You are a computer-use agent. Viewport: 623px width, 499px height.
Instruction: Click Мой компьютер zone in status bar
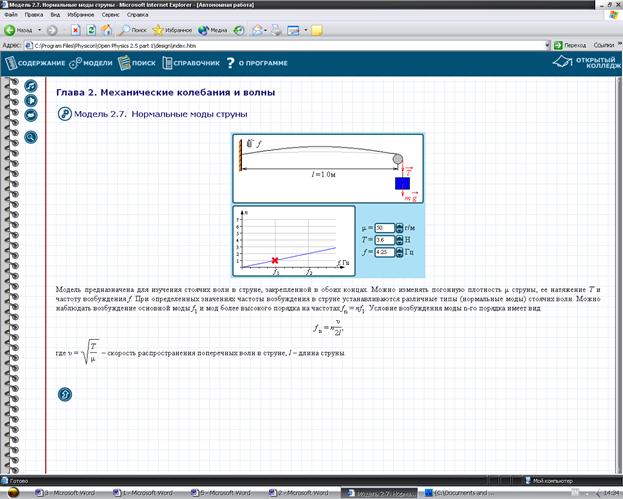(549, 481)
